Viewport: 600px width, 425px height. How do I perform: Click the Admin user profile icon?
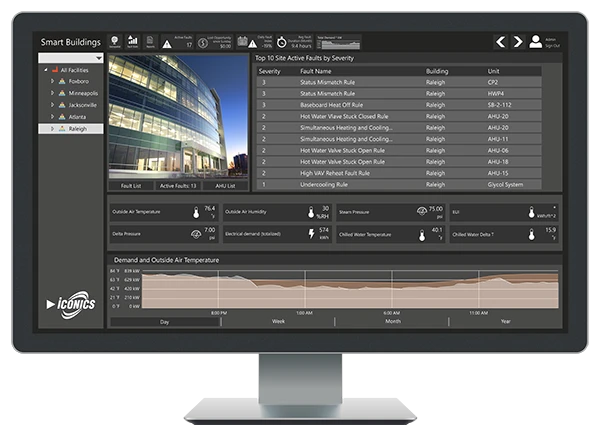coord(535,42)
